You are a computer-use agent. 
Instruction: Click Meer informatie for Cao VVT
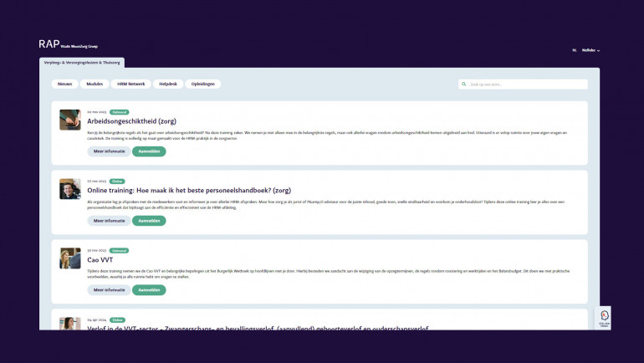click(109, 290)
